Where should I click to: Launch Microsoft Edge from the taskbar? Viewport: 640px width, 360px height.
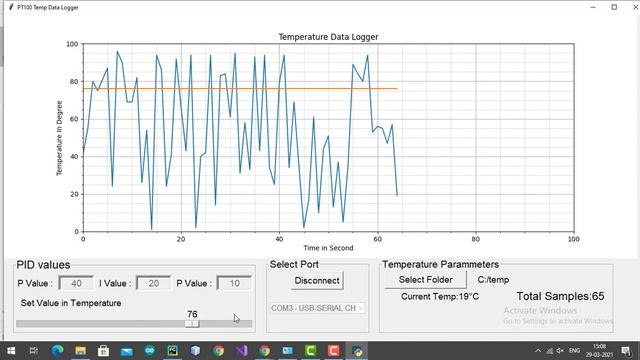pyautogui.click(x=57, y=351)
